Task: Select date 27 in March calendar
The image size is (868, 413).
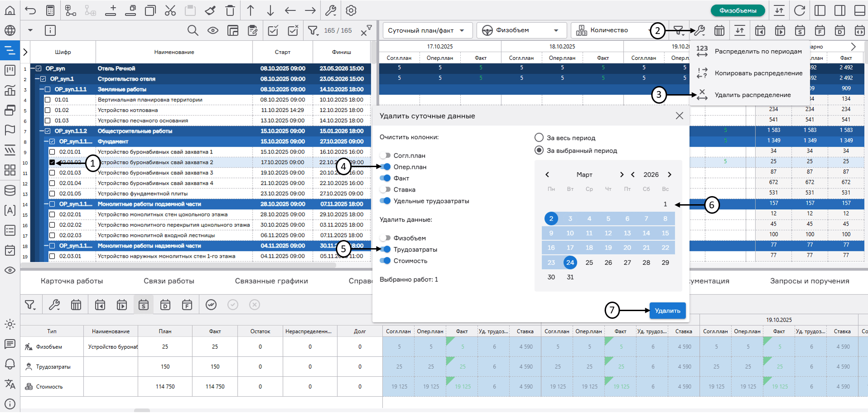Action: click(x=627, y=262)
